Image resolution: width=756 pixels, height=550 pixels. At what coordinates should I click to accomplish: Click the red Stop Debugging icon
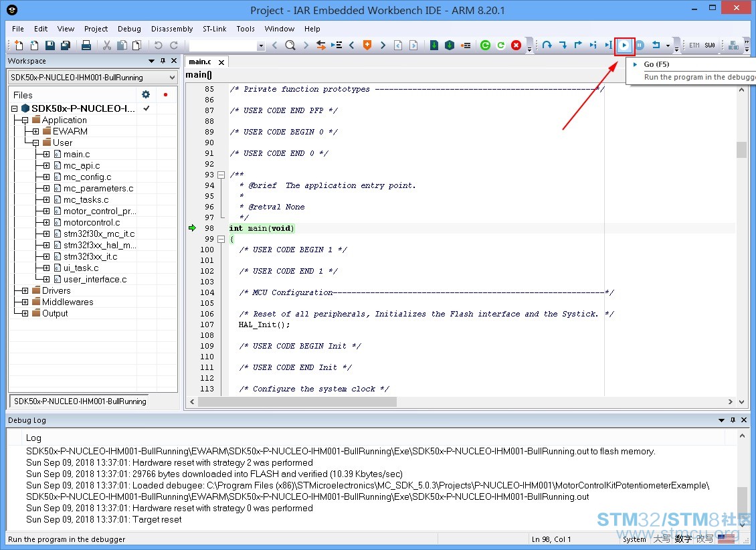516,45
